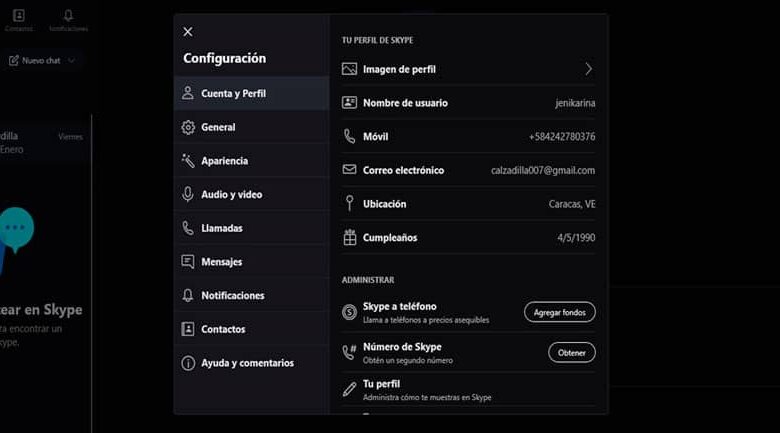Image resolution: width=780 pixels, height=433 pixels.
Task: Open the Llamadas settings tab
Action: tap(252, 228)
